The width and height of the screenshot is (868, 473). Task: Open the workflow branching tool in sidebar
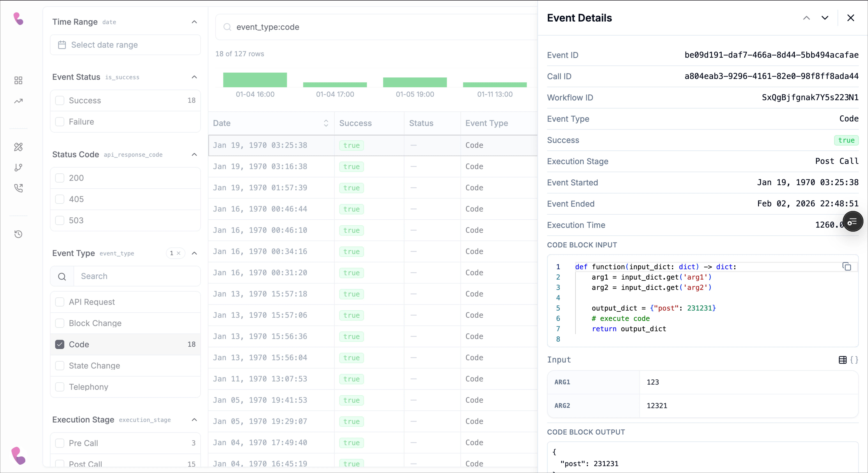(19, 167)
